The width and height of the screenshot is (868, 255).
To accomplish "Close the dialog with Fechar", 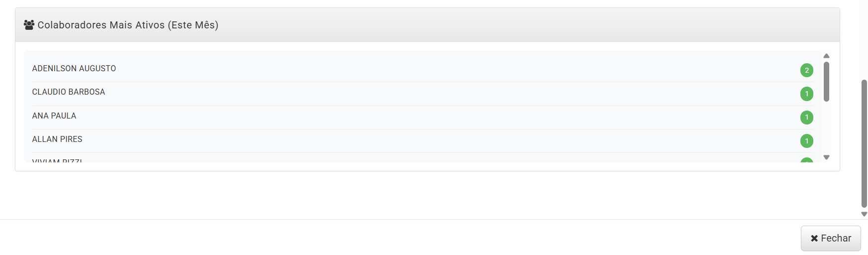I will [830, 239].
